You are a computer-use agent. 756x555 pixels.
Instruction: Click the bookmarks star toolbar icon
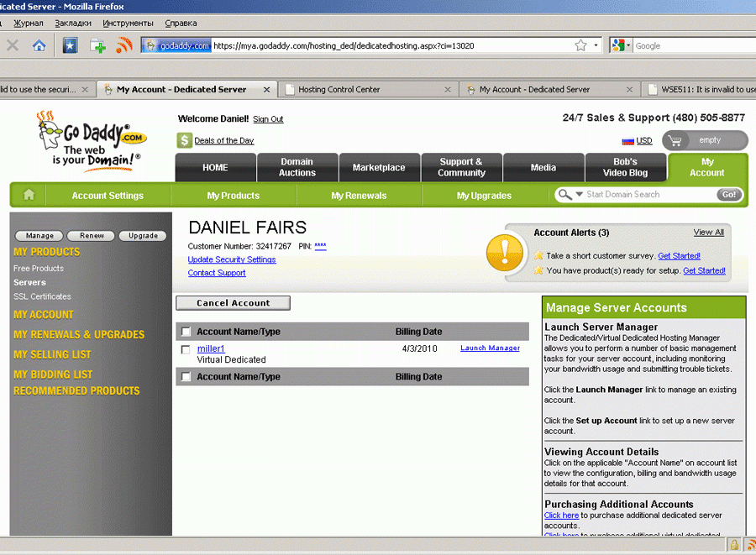point(70,46)
